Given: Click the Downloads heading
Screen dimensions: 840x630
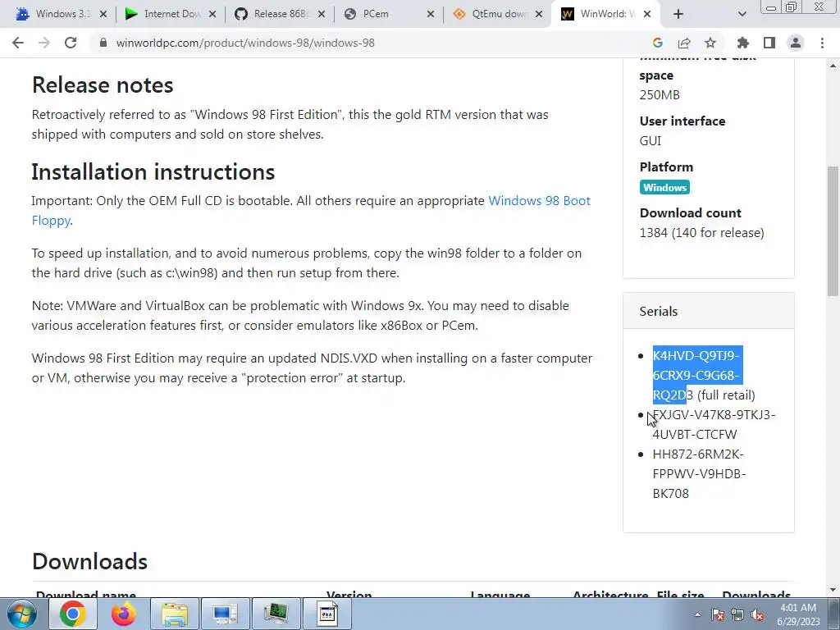Looking at the screenshot, I should tap(89, 561).
